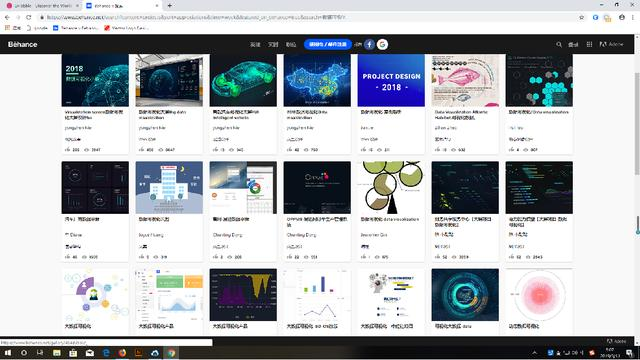Viewport: 640px width, 360px height.
Task: Click the Adobe logo in the header
Action: [611, 44]
